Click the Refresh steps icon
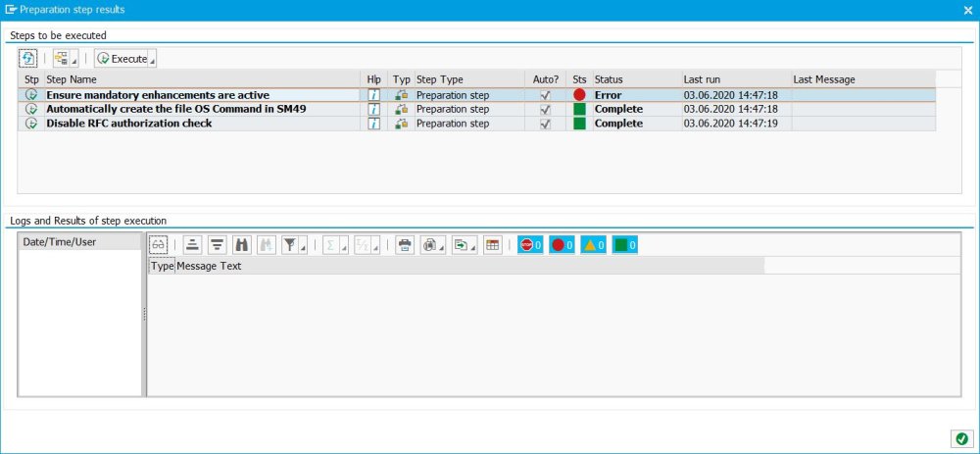The width and height of the screenshot is (980, 454). point(28,58)
